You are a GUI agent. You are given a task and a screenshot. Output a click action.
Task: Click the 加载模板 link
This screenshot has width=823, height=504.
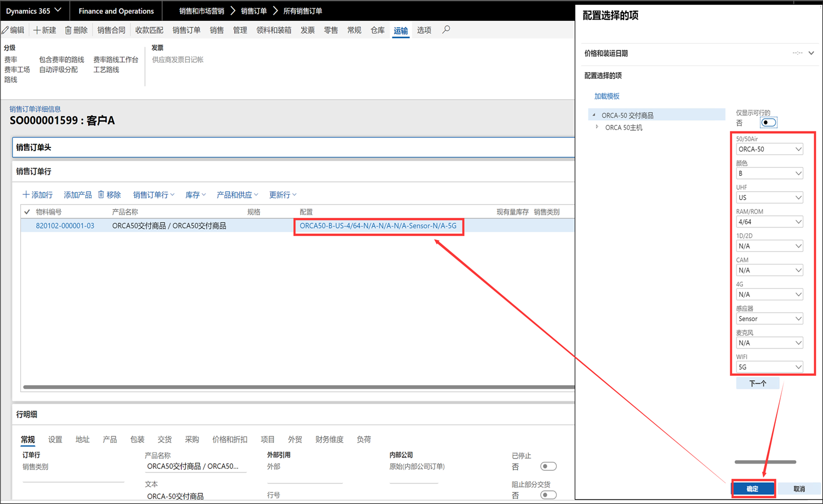point(607,96)
